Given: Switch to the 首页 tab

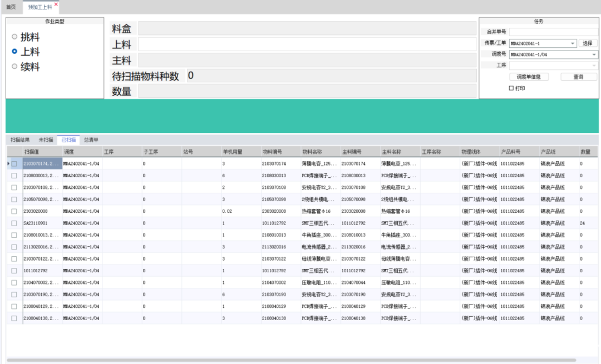Looking at the screenshot, I should click(x=11, y=7).
